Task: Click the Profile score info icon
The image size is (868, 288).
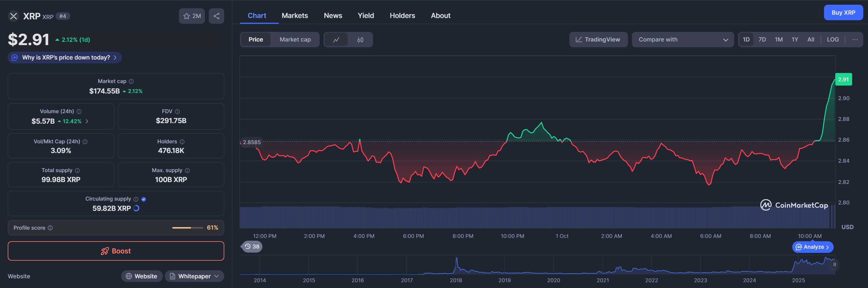Action: (x=50, y=228)
